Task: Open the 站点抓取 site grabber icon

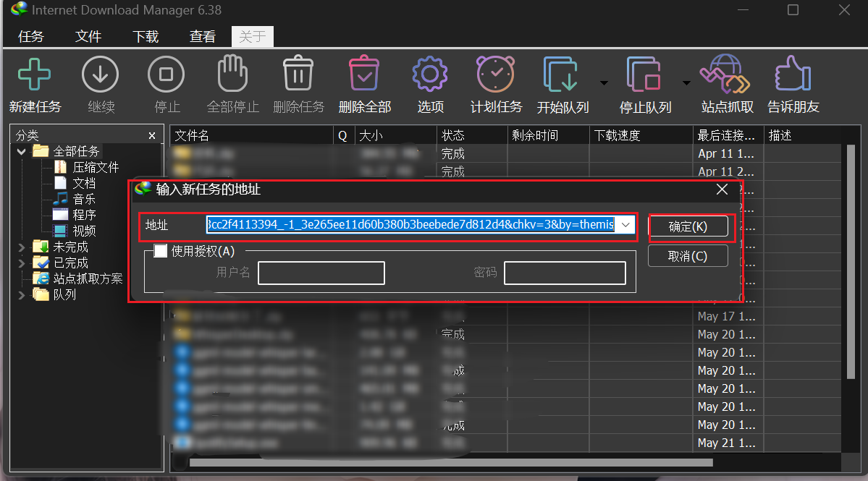Action: click(725, 74)
